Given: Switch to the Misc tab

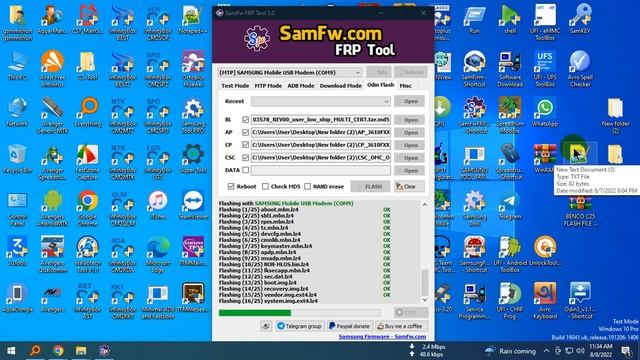Looking at the screenshot, I should click(405, 86).
